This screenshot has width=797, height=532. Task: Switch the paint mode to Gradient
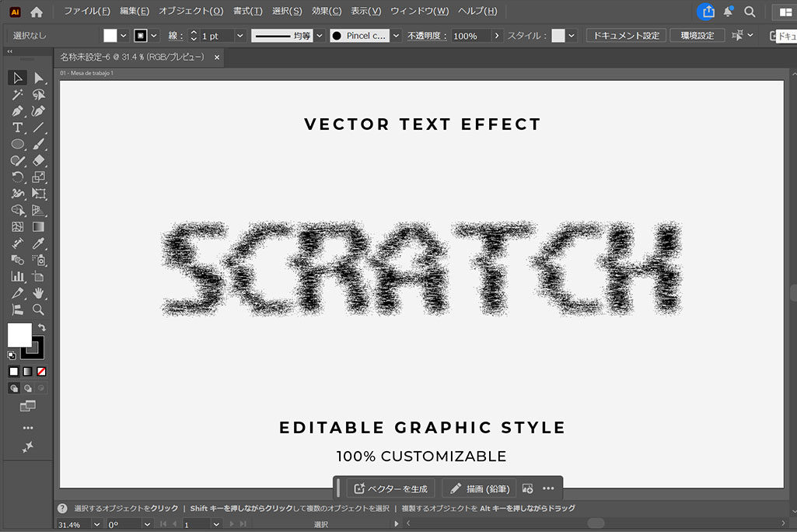click(27, 372)
